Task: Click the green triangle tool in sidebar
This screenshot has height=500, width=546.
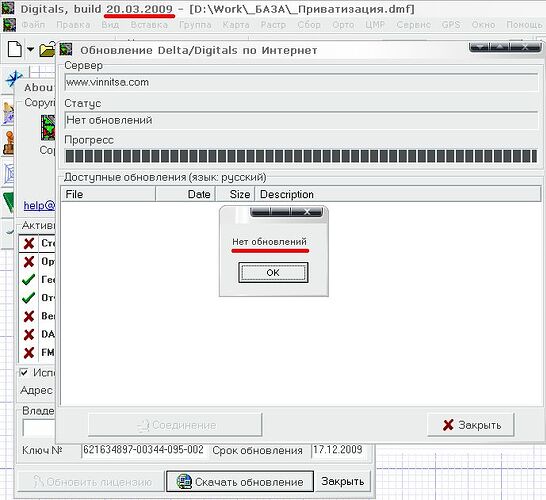Action: 9,202
